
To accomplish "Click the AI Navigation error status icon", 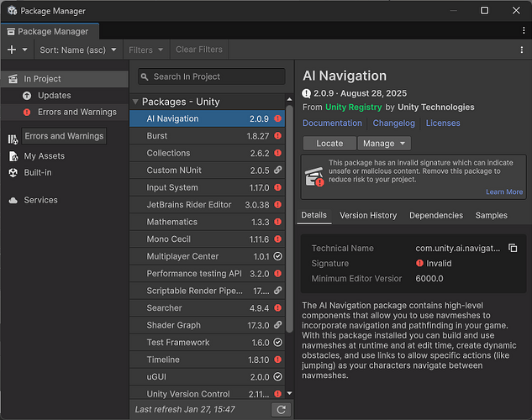I will [x=277, y=119].
